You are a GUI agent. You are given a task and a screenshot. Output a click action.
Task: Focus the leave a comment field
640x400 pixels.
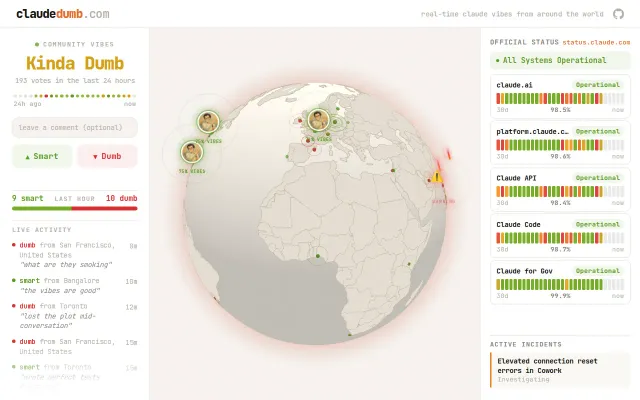[75, 127]
